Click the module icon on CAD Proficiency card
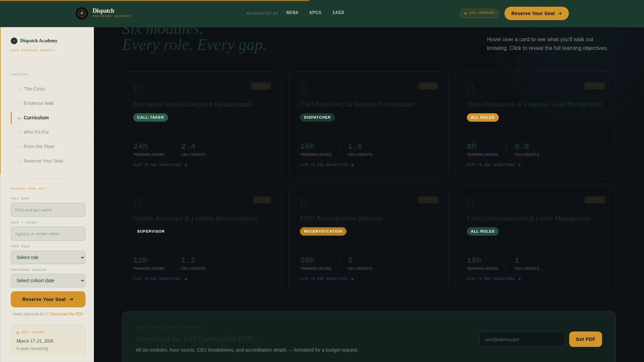The height and width of the screenshot is (362, 644). (304, 88)
